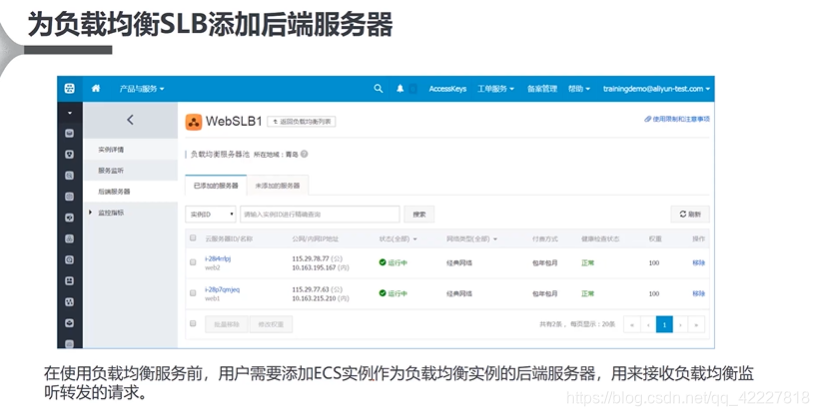
Task: Open the 状态(全部) column filter
Action: pyautogui.click(x=398, y=239)
